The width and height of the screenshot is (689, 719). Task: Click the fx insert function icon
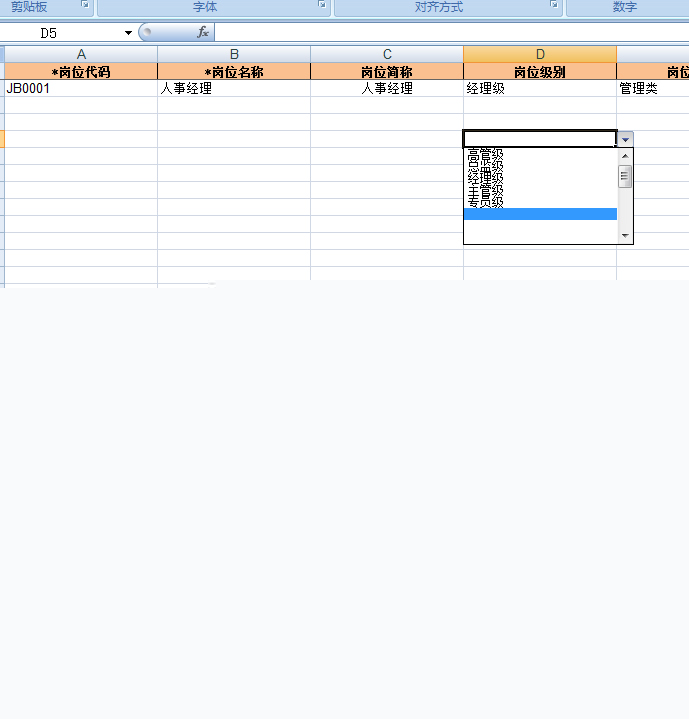[x=203, y=32]
